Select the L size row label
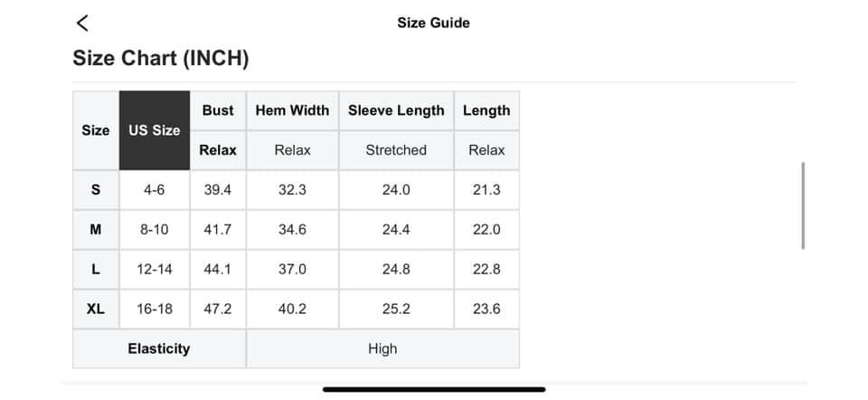The height and width of the screenshot is (400, 868). pyautogui.click(x=96, y=270)
